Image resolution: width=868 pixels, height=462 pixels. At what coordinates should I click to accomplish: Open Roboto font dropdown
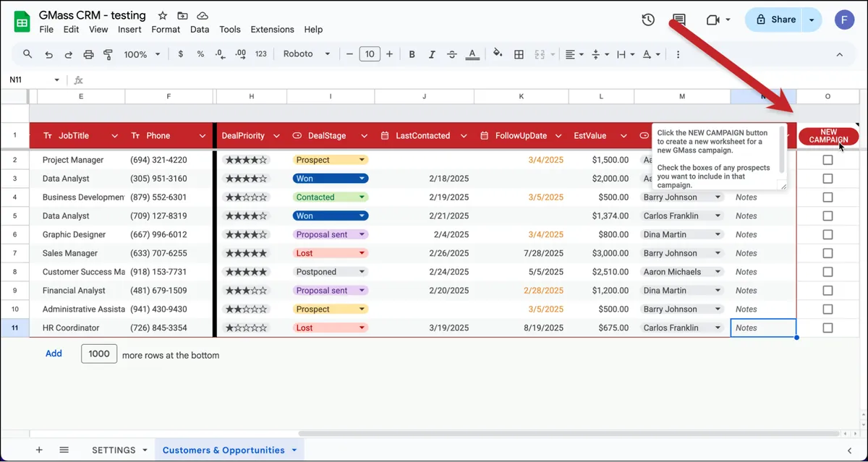click(x=307, y=54)
